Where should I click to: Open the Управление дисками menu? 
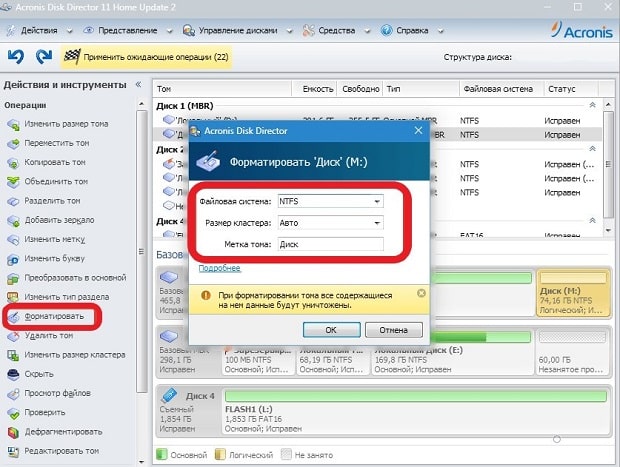[x=238, y=30]
